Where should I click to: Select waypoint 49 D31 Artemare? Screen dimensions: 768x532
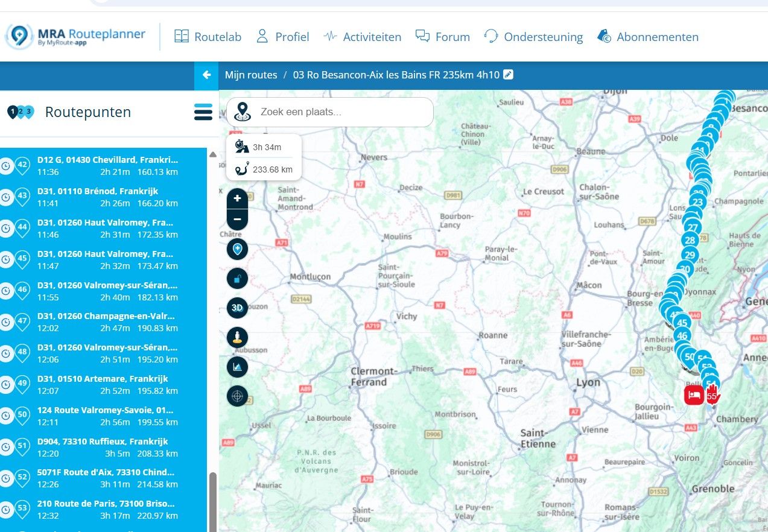pyautogui.click(x=103, y=385)
